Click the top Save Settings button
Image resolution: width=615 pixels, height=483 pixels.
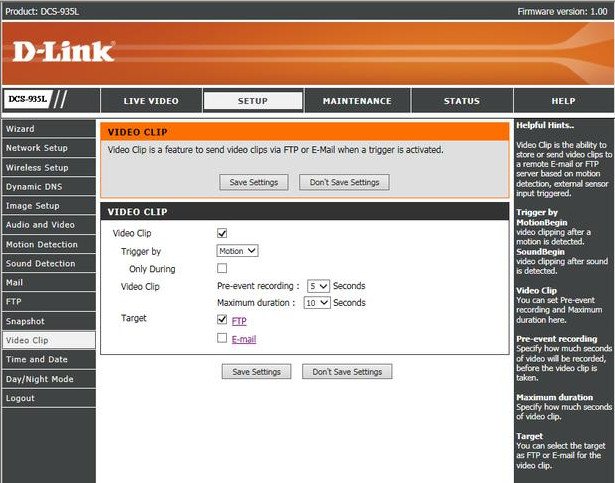(254, 182)
